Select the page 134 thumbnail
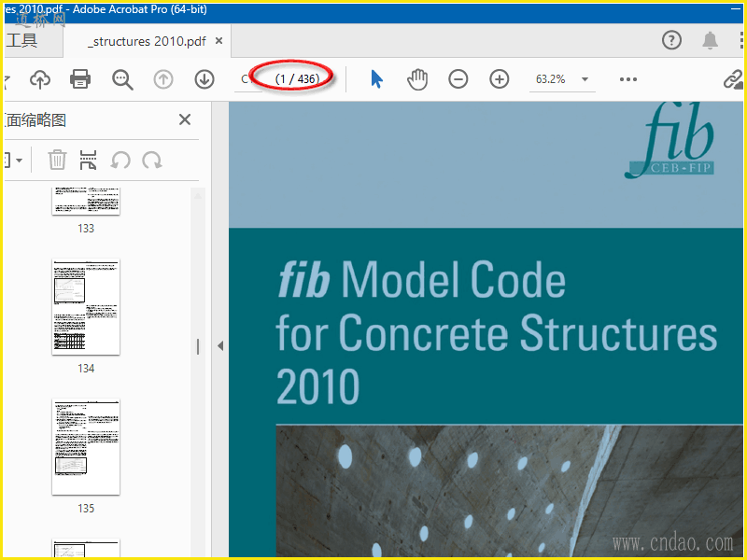Image resolution: width=747 pixels, height=560 pixels. pyautogui.click(x=86, y=307)
